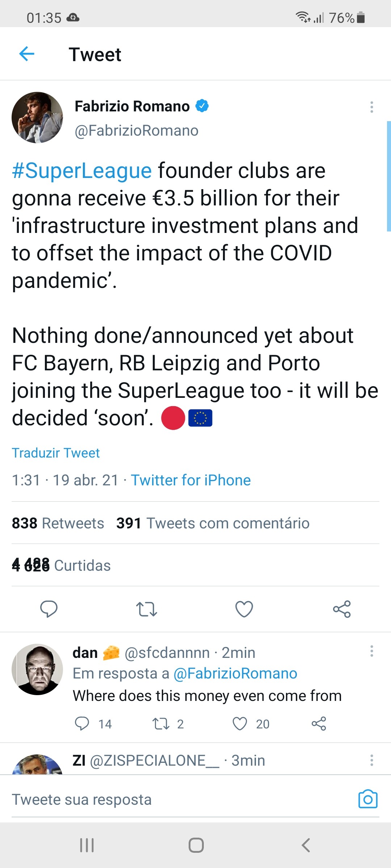The height and width of the screenshot is (868, 391).
Task: Reply to the main tweet via the comment icon
Action: point(49,609)
